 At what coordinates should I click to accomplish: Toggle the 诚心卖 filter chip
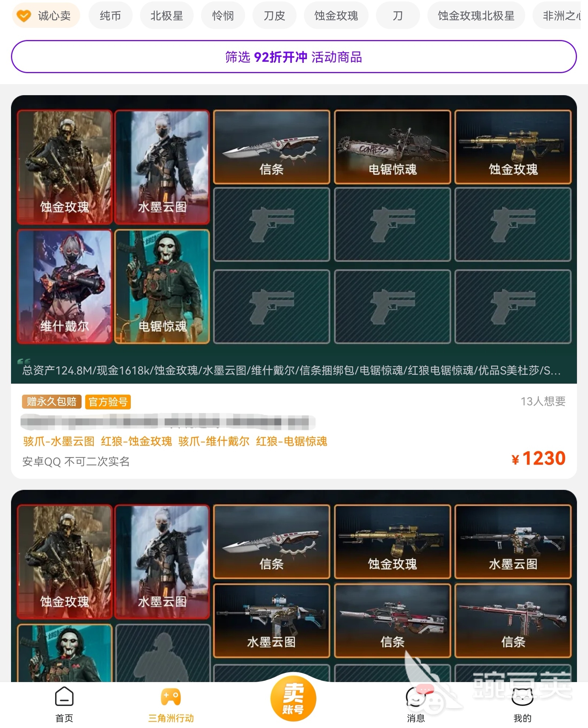click(x=46, y=16)
